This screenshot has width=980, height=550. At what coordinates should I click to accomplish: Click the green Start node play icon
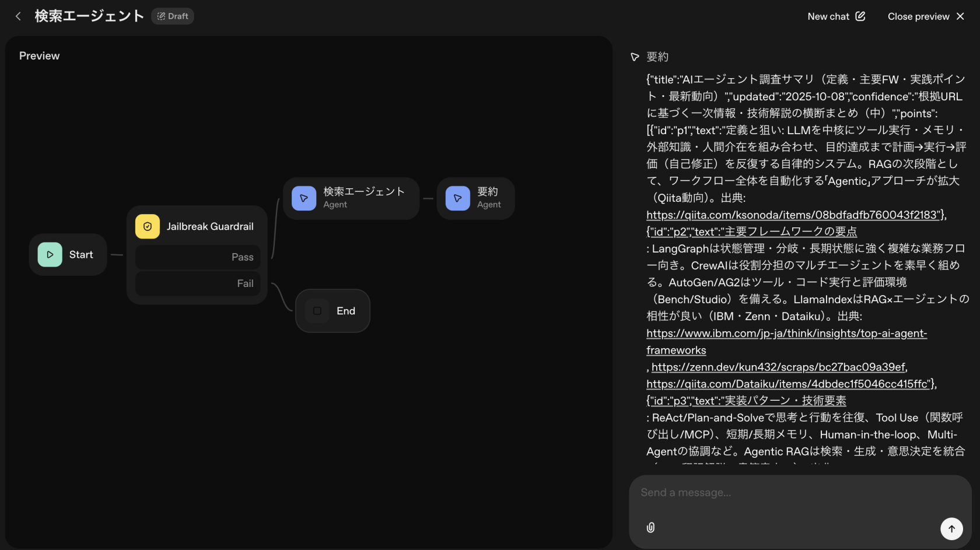(x=50, y=255)
